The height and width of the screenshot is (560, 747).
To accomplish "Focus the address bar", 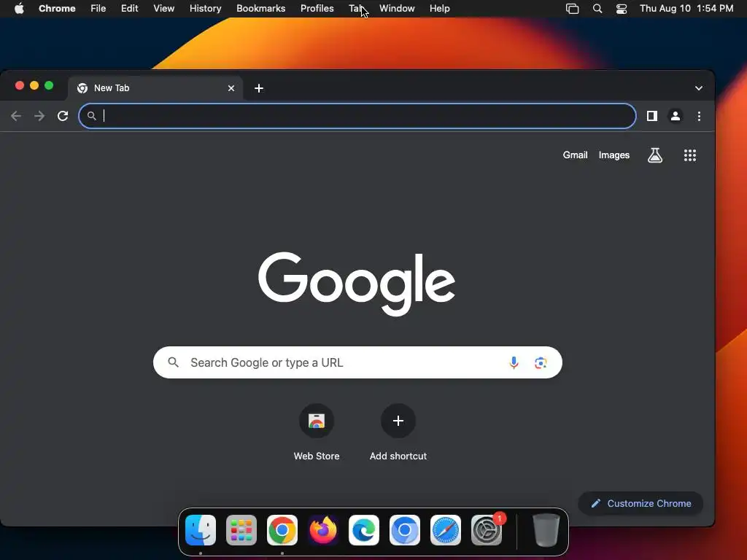I will (x=357, y=116).
